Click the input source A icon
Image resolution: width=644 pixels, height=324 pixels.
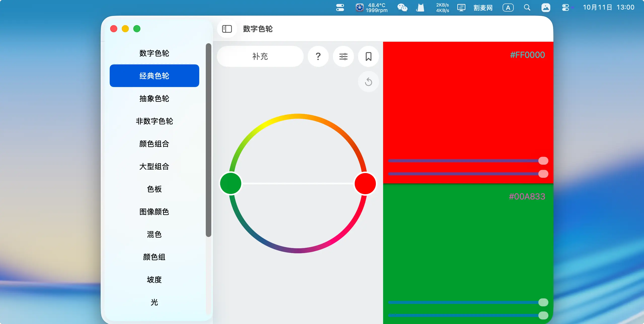click(508, 8)
